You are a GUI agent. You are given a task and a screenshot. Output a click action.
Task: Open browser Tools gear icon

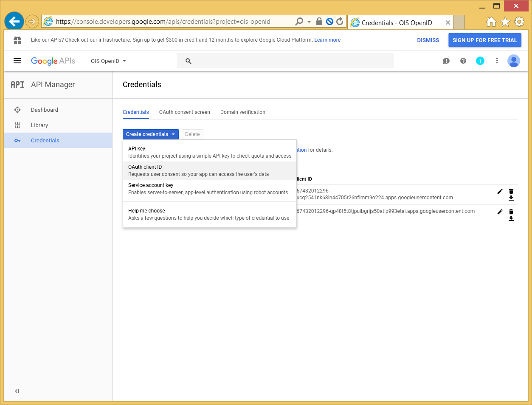click(519, 22)
